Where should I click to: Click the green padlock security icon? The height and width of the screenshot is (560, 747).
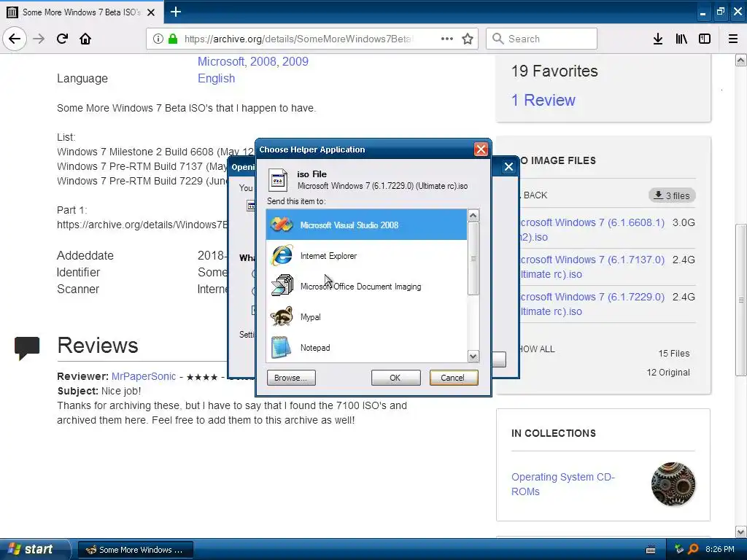173,39
